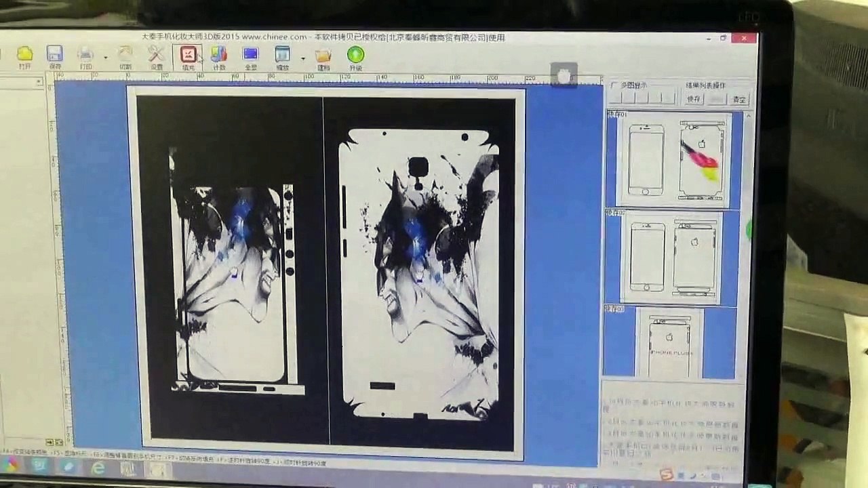Select the 快存02 phone outline thumbnail
This screenshot has width=868, height=488.
pyautogui.click(x=671, y=258)
